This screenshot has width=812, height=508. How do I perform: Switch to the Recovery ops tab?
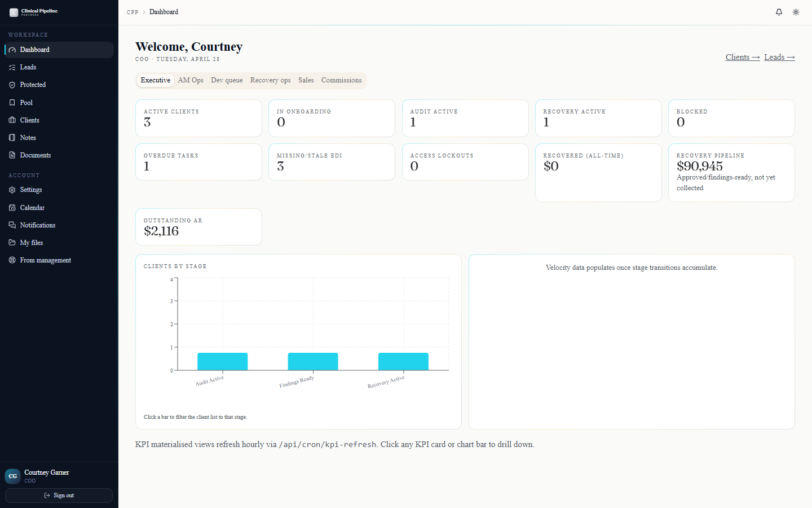[271, 80]
